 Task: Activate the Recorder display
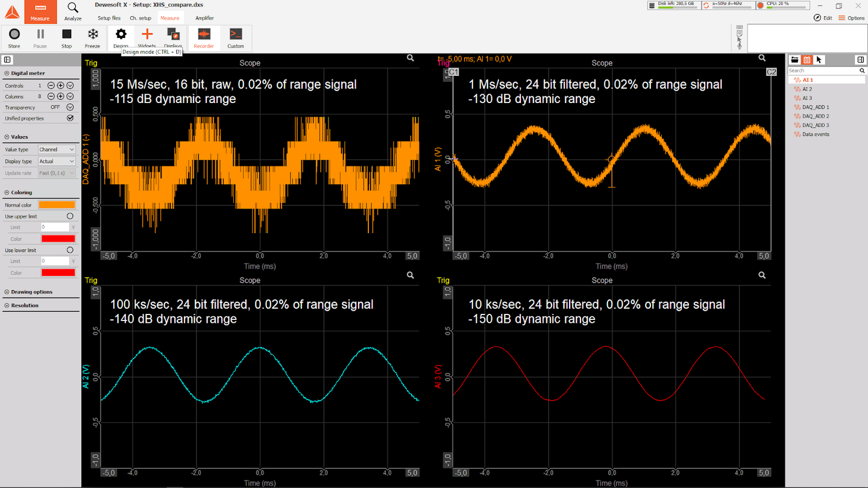(x=204, y=37)
